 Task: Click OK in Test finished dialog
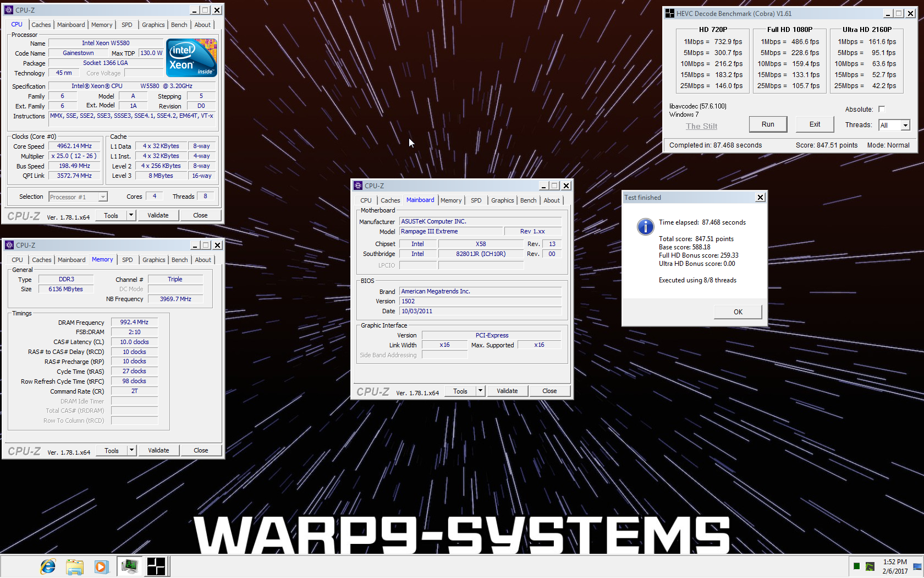738,312
